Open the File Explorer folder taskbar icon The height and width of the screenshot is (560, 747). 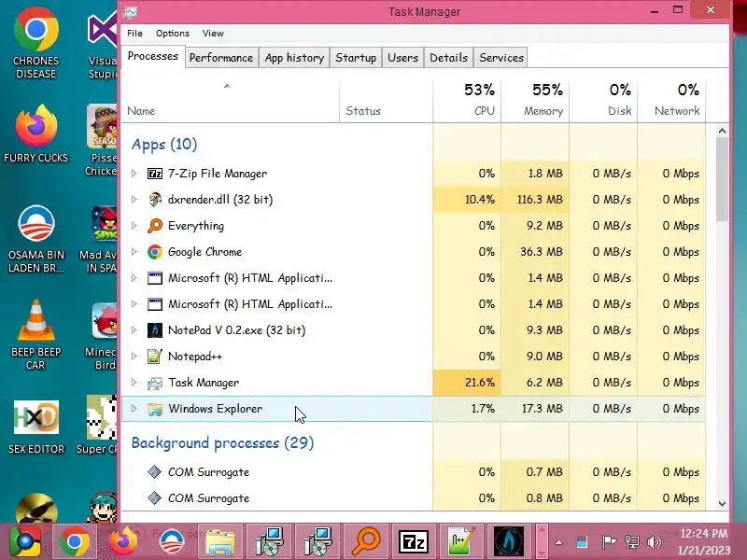220,542
